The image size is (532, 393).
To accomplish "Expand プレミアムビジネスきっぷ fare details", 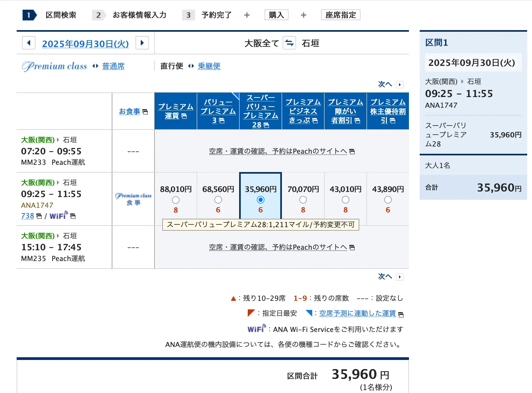I will [x=303, y=111].
